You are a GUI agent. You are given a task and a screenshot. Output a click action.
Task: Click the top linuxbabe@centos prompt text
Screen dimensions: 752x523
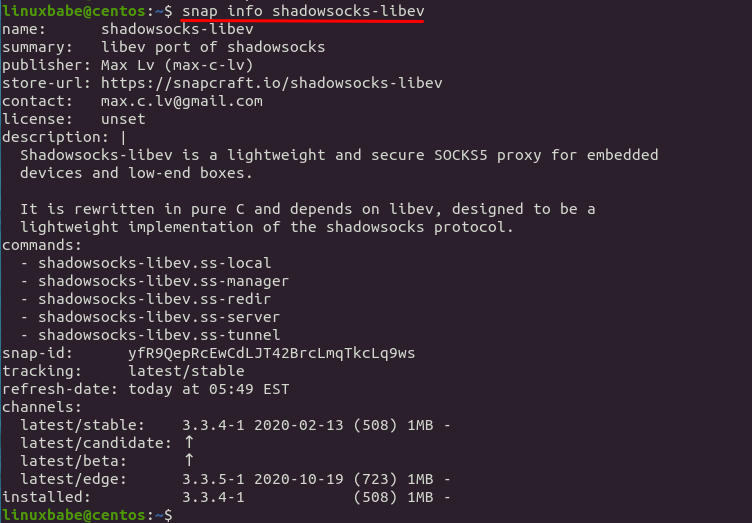84,11
